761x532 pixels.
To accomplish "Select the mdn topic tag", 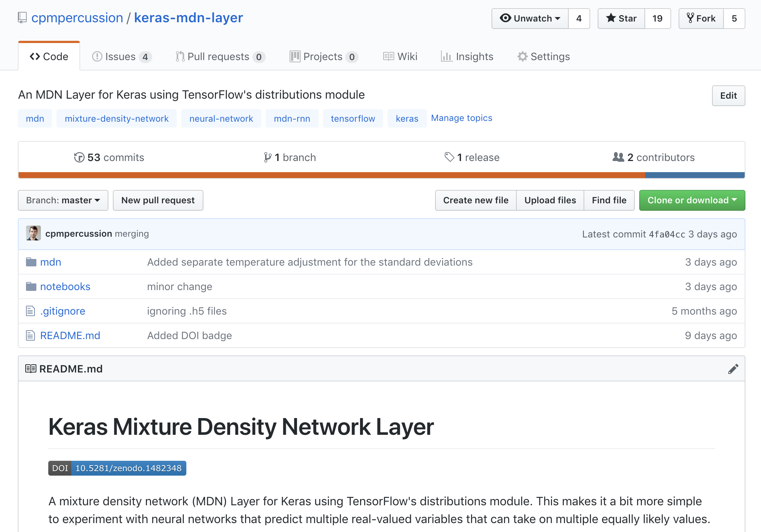I will click(x=35, y=119).
